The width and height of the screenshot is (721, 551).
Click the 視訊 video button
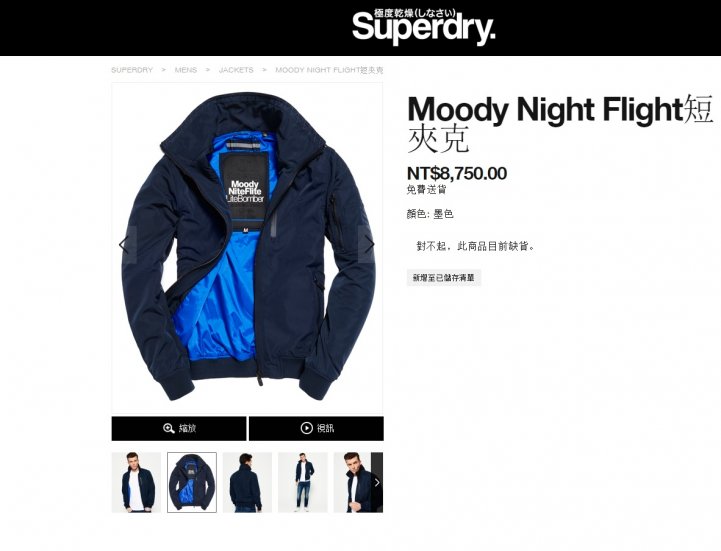tap(316, 429)
